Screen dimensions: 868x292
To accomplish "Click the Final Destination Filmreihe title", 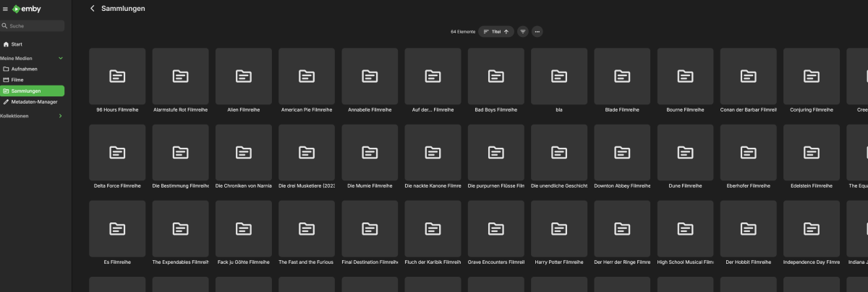I will (x=370, y=262).
